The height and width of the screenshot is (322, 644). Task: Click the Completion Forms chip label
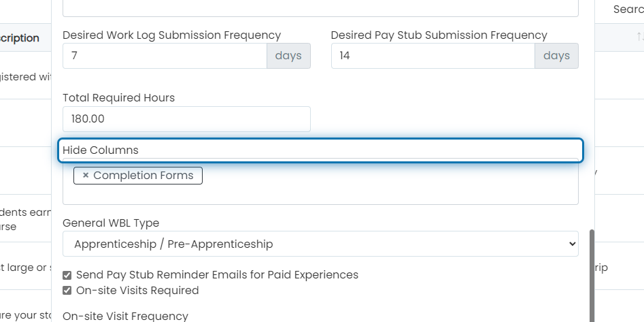click(x=143, y=175)
